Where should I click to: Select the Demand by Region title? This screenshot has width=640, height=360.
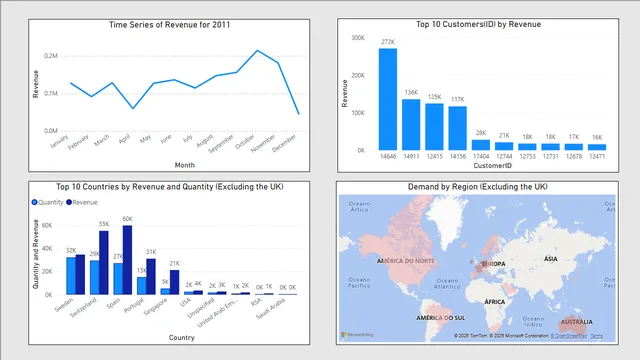tap(478, 187)
